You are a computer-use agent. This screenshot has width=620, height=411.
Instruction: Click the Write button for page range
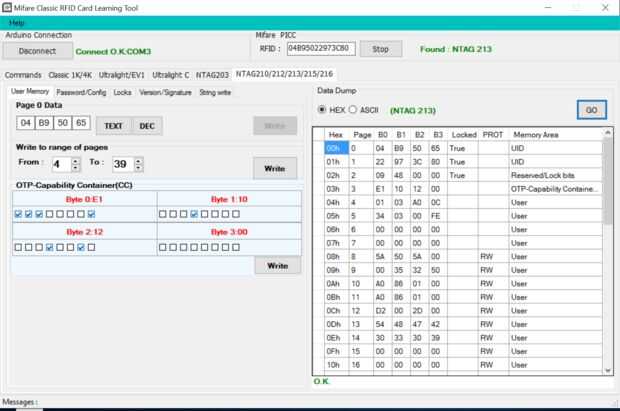[x=275, y=168]
